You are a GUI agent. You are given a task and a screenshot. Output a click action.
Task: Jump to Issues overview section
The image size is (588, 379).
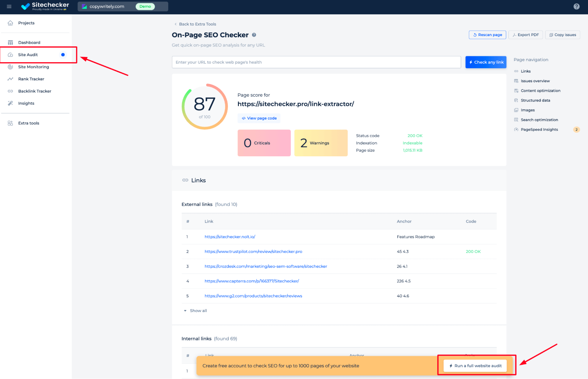(535, 81)
